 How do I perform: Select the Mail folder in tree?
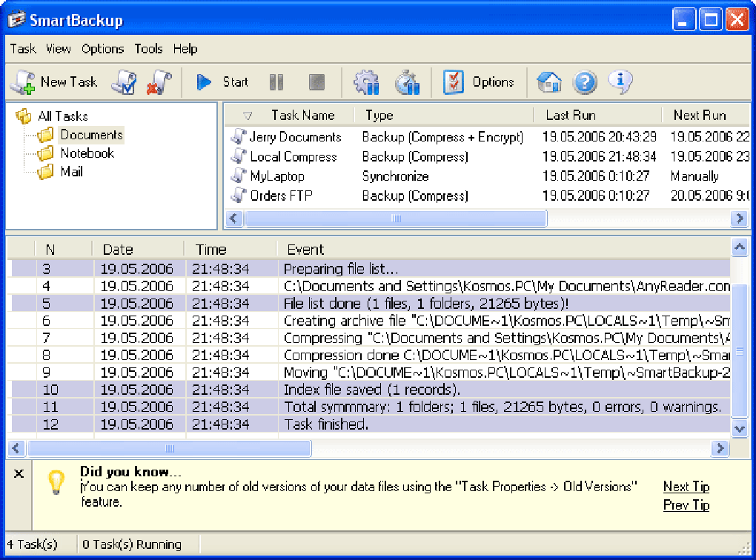tap(71, 172)
